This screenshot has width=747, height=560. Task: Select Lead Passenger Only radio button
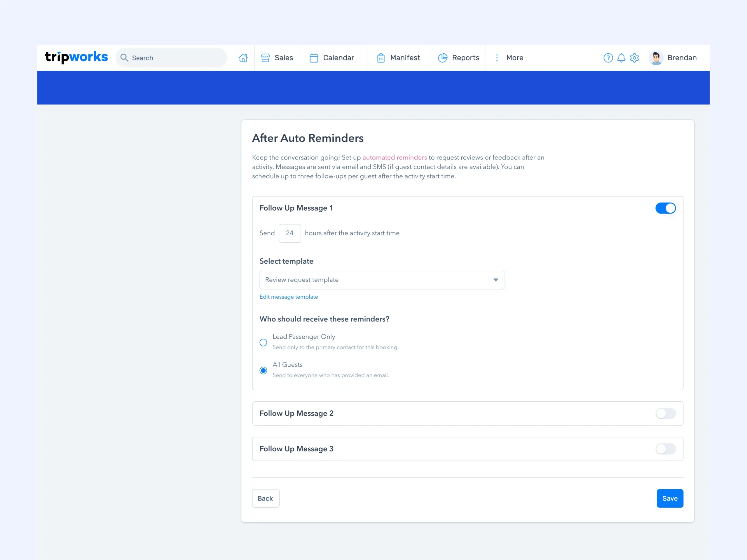[263, 343]
